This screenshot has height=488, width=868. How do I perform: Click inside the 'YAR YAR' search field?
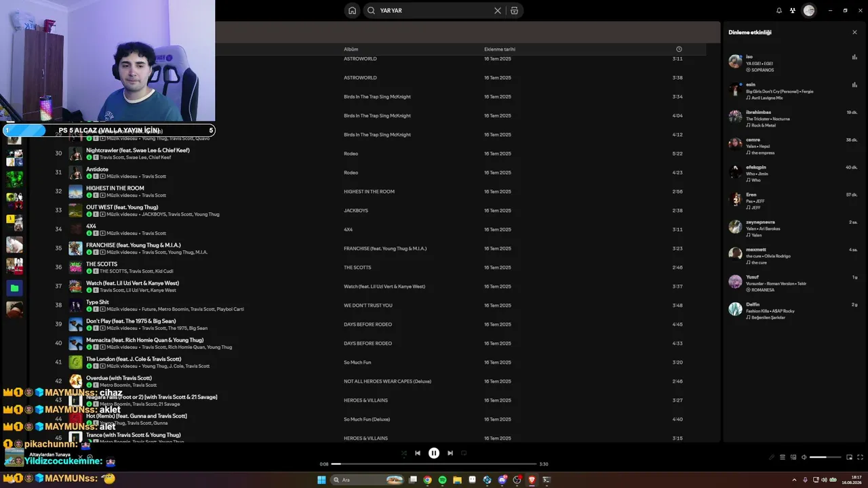pyautogui.click(x=434, y=11)
